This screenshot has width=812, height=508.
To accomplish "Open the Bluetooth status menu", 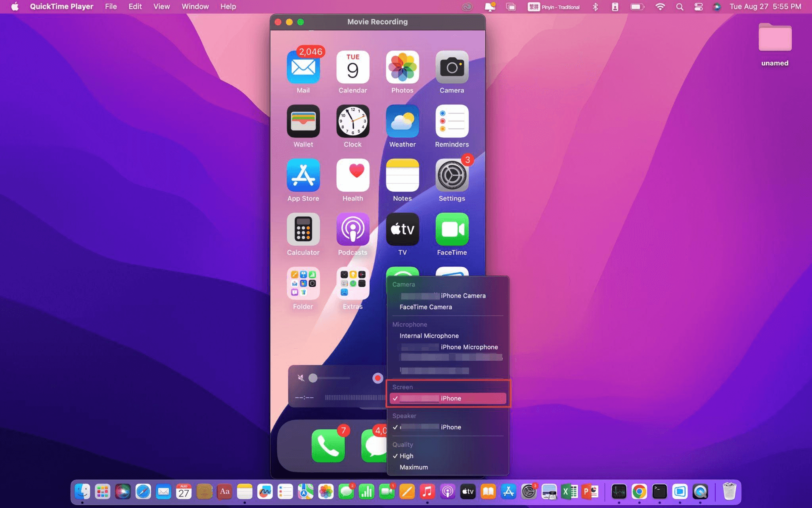I will (595, 7).
